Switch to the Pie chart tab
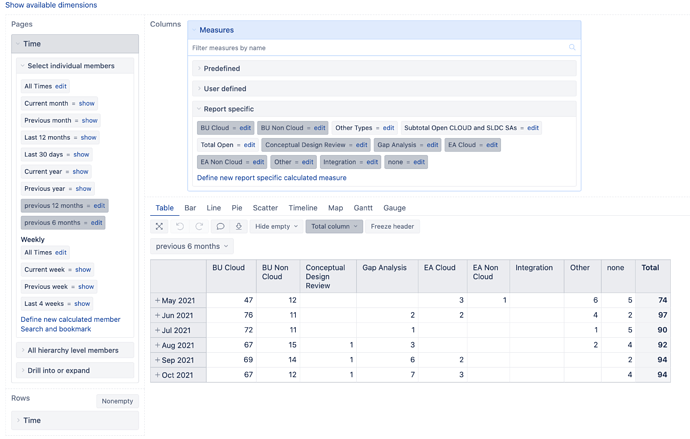Image resolution: width=690 pixels, height=439 pixels. (x=237, y=208)
